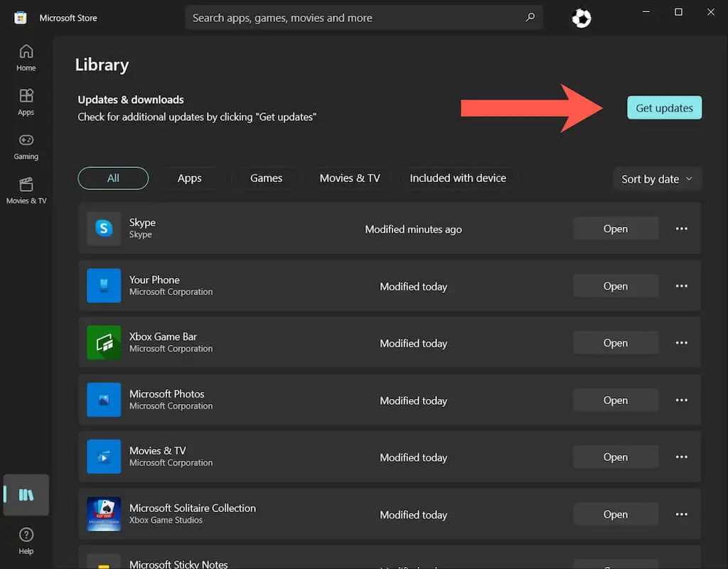
Task: Open the Apps section icon
Action: (26, 102)
